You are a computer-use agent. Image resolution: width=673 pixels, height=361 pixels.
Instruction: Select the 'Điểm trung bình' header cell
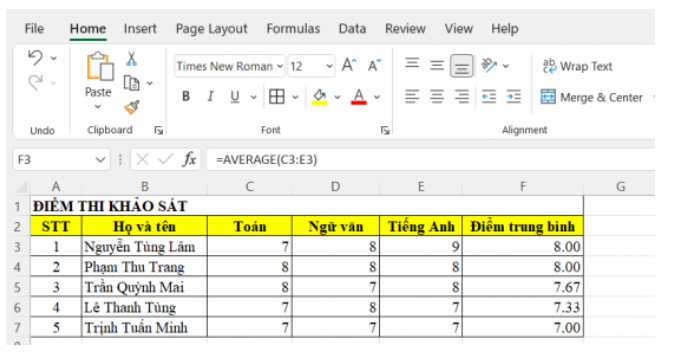point(522,226)
